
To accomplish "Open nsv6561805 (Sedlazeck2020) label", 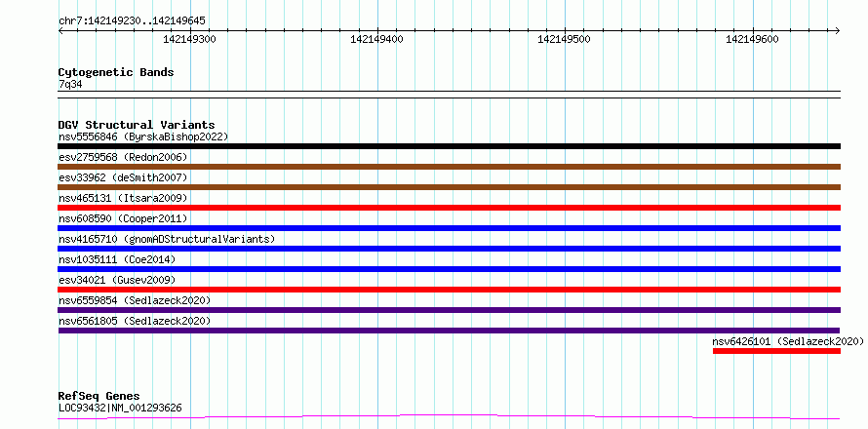I will 135,321.
